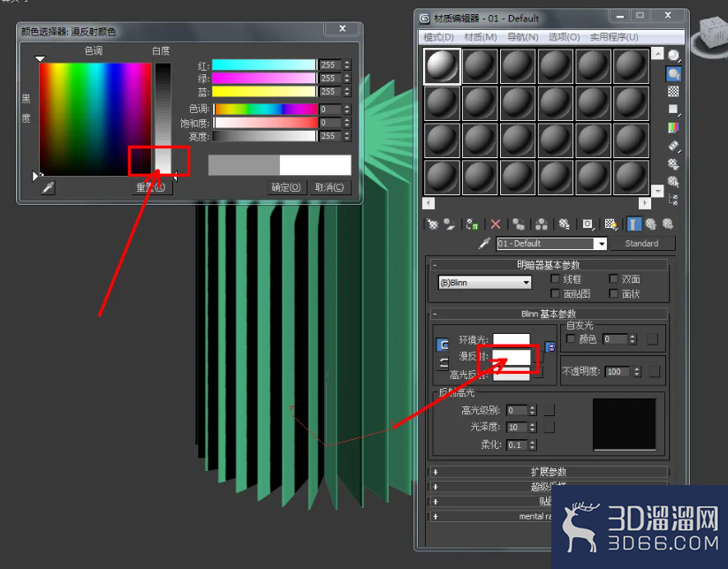Screen dimensions: 728x569
Task: Click the 取消(C) button
Action: click(x=330, y=187)
